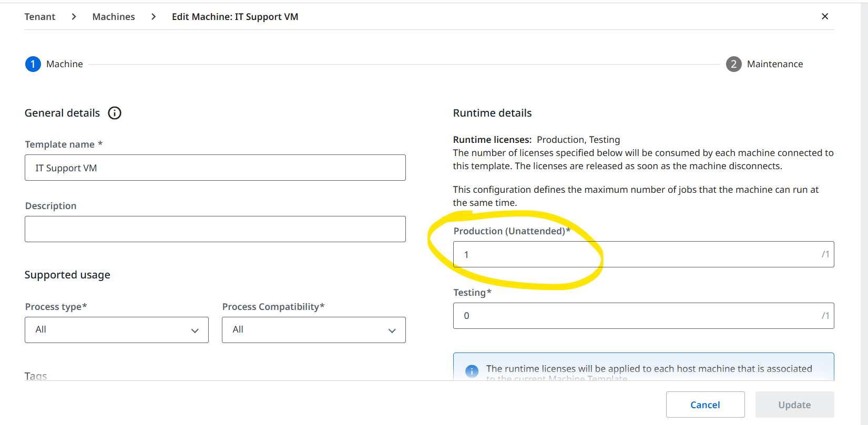Click the step 2 circle icon
Screen dimensions: 868x425
pos(733,64)
